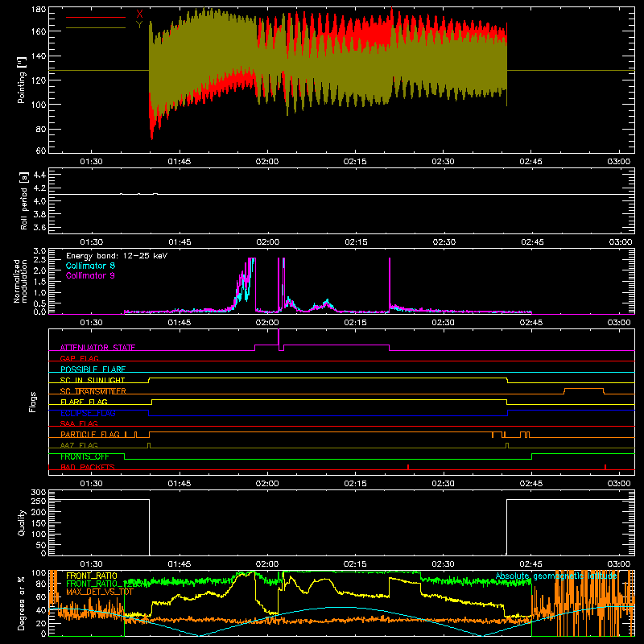Viewport: 644px width, 644px height.
Task: Select the 'Pointing' axis title
Action: pyautogui.click(x=22, y=80)
